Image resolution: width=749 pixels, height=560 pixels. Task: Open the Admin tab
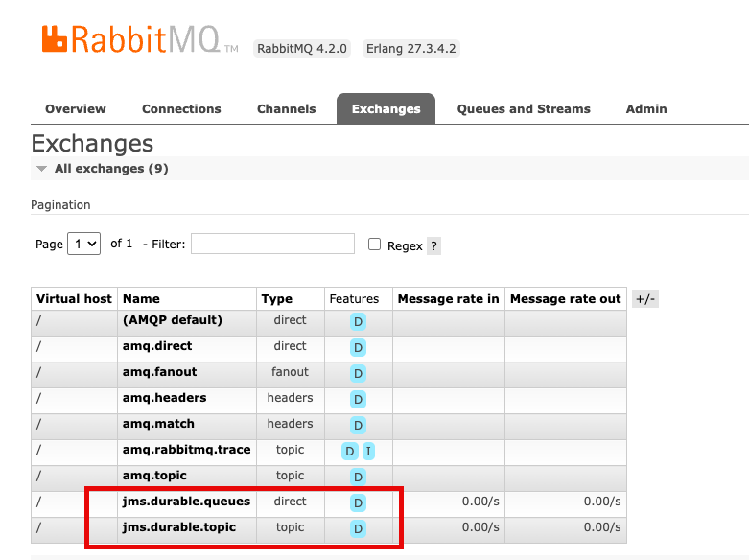click(x=646, y=109)
